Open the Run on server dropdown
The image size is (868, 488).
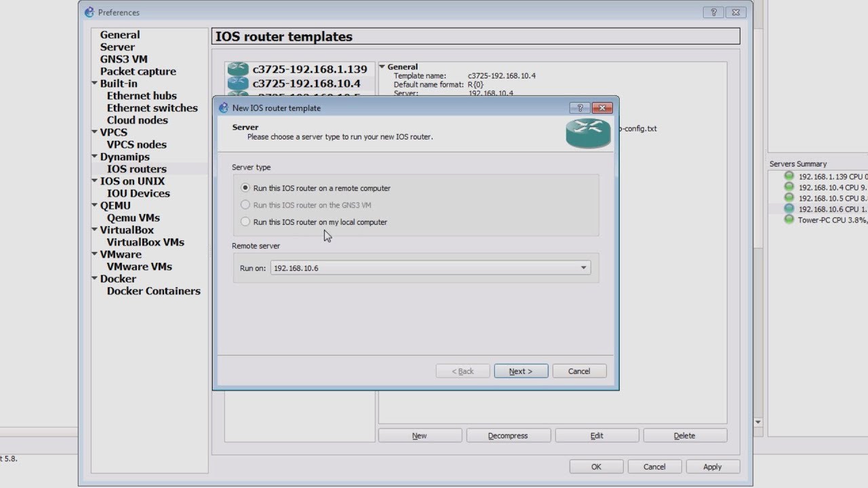(431, 268)
